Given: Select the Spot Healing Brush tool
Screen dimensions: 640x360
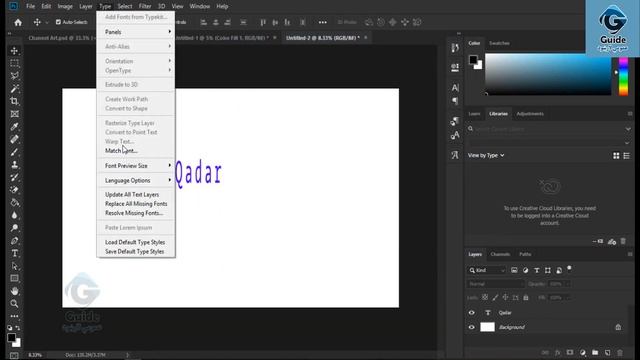Looking at the screenshot, I should coord(14,139).
